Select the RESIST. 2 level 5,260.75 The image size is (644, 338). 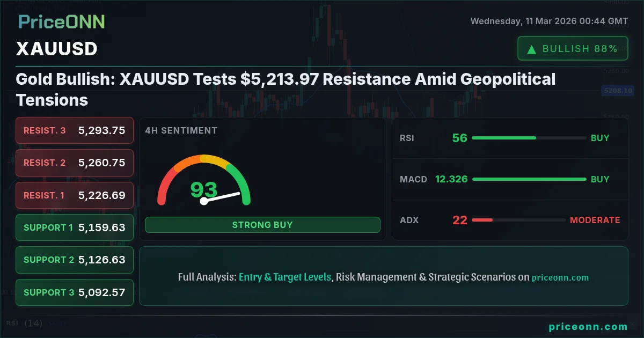coord(75,163)
